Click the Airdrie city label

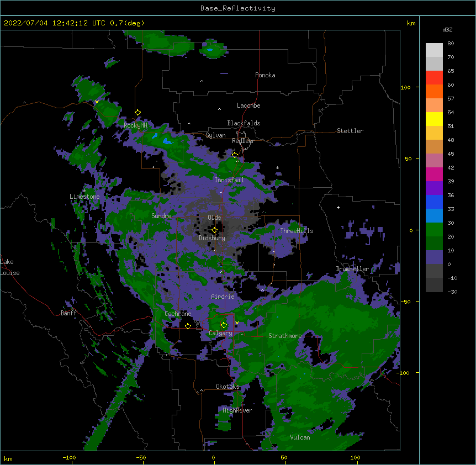coord(223,297)
